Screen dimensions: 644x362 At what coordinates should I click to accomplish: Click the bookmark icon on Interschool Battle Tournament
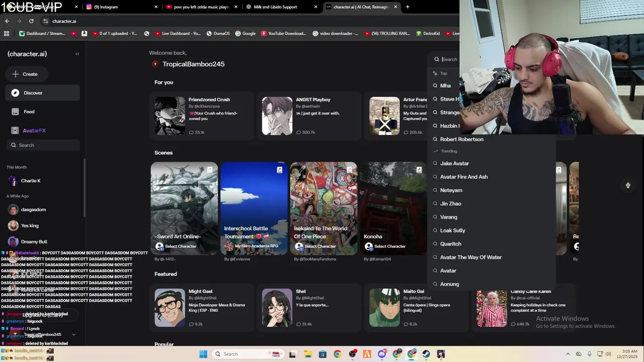[x=279, y=170]
